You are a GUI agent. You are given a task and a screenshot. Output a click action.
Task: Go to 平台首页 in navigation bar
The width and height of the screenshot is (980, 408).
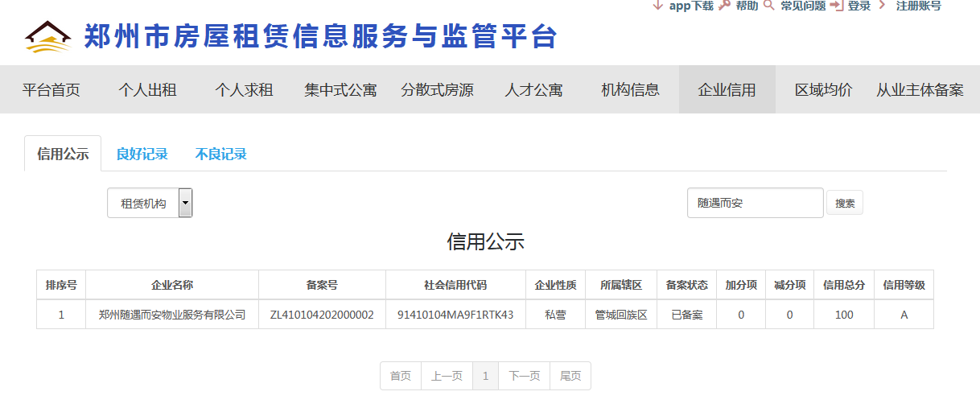[51, 89]
